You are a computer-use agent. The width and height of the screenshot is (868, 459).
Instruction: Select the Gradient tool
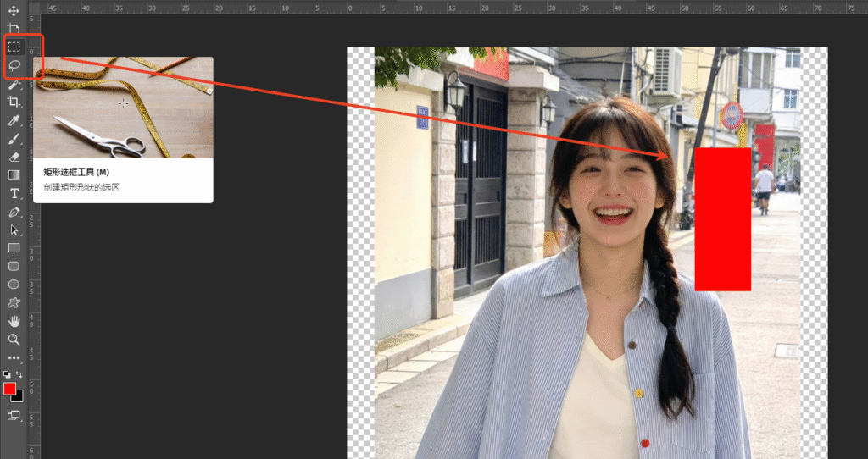pos(14,174)
